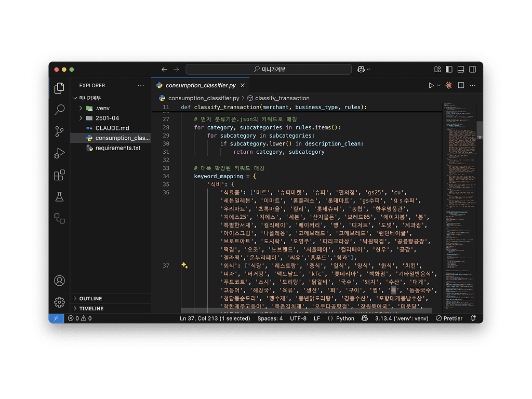Open the Extensions view
532x399 pixels.
tap(59, 175)
